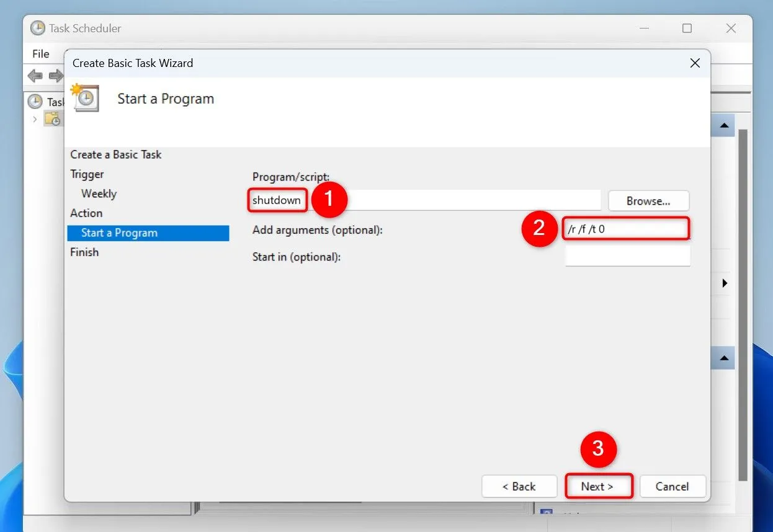Click the forward navigation arrow
The image size is (773, 532).
pyautogui.click(x=55, y=76)
